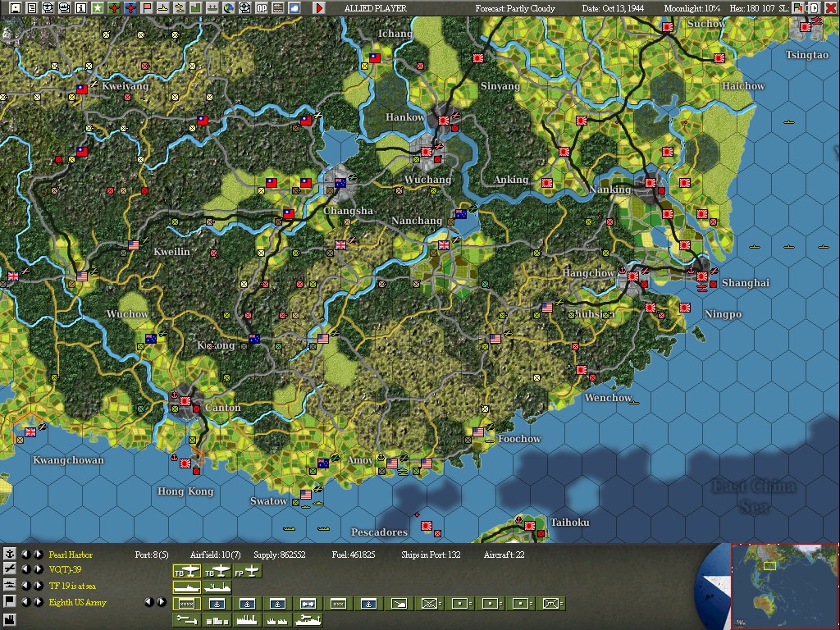
Task: Select the XXXX army headquarters icon
Action: (x=186, y=603)
